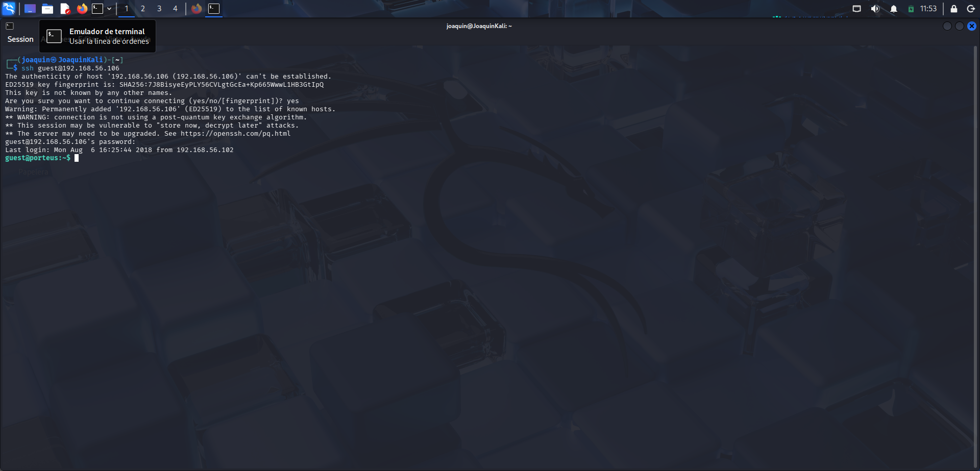Screen dimensions: 980x471
Task: Click the show desktop panel icon
Action: 30,9
